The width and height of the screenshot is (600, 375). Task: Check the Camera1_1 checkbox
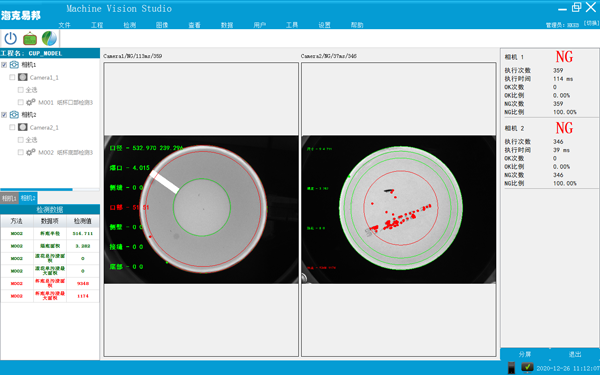(x=12, y=77)
